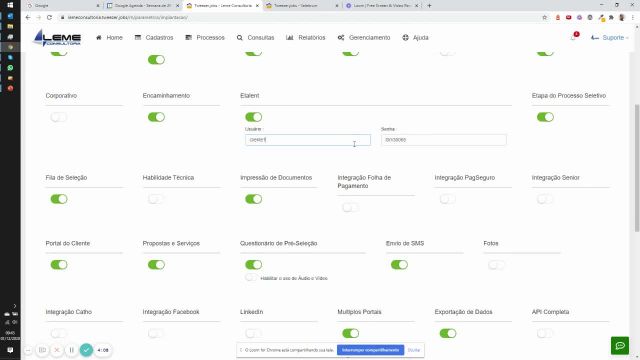Enable the Habilidade Técnica switch

[x=156, y=199]
